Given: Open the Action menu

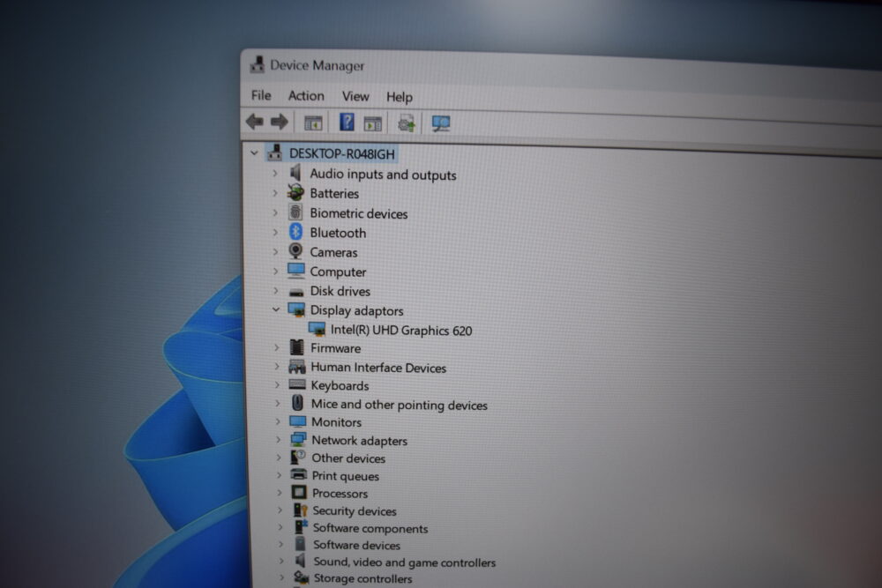Looking at the screenshot, I should [x=306, y=95].
